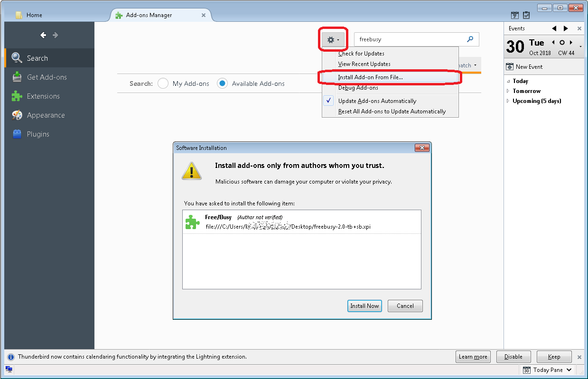Image resolution: width=588 pixels, height=379 pixels.
Task: Open the Today Pane dropdown arrow
Action: click(x=569, y=370)
